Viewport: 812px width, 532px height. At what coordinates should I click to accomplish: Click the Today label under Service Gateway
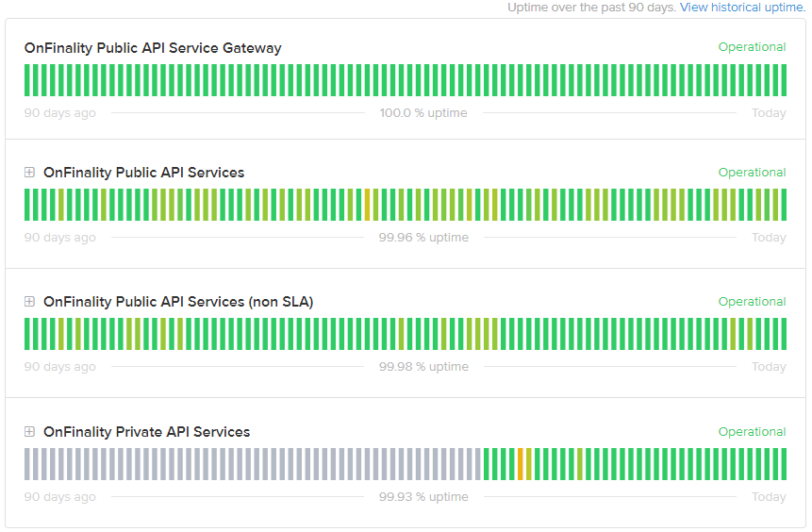769,112
